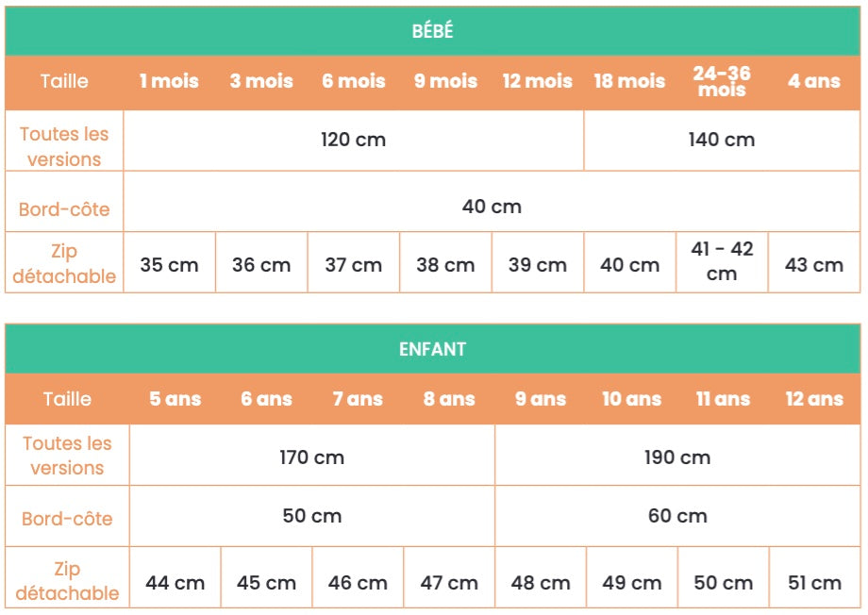Click the "190 cm" cell

[x=677, y=458]
